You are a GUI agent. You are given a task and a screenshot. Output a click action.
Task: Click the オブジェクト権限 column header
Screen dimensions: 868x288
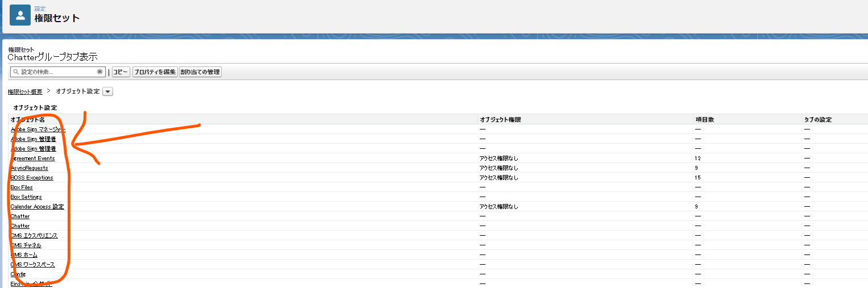[500, 120]
